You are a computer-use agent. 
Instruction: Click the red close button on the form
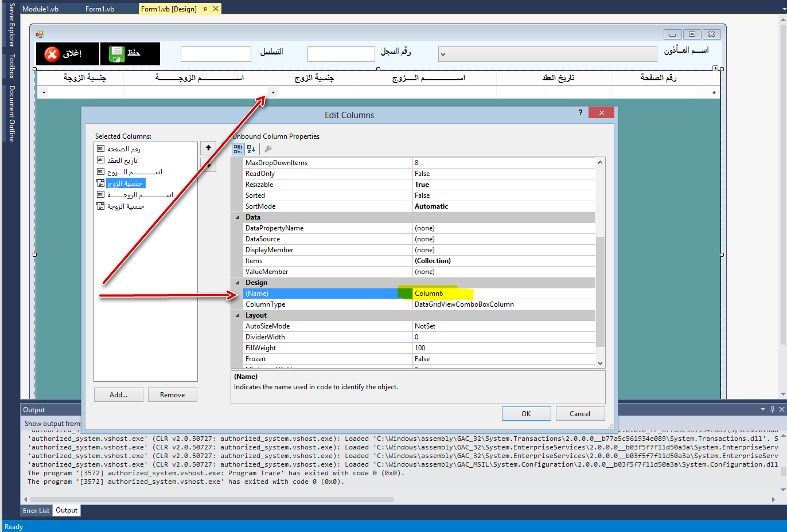pyautogui.click(x=68, y=54)
